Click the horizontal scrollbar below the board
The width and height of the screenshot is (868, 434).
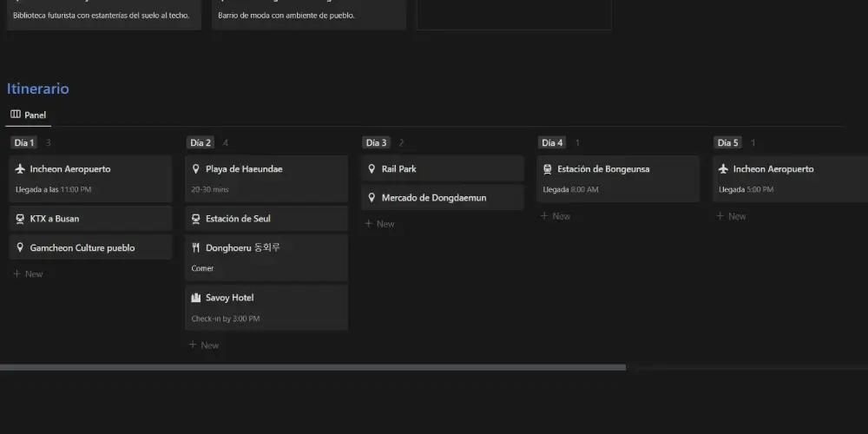pyautogui.click(x=312, y=367)
